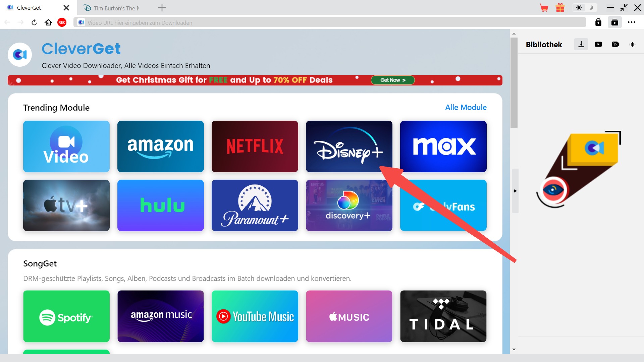Screen dimensions: 644x362
Task: Click the SongGet section heading
Action: coord(40,264)
